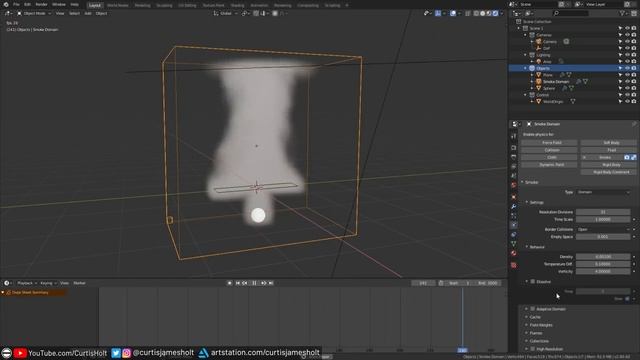
Task: Hide the Sphere in viewport via eye icon
Action: [627, 89]
